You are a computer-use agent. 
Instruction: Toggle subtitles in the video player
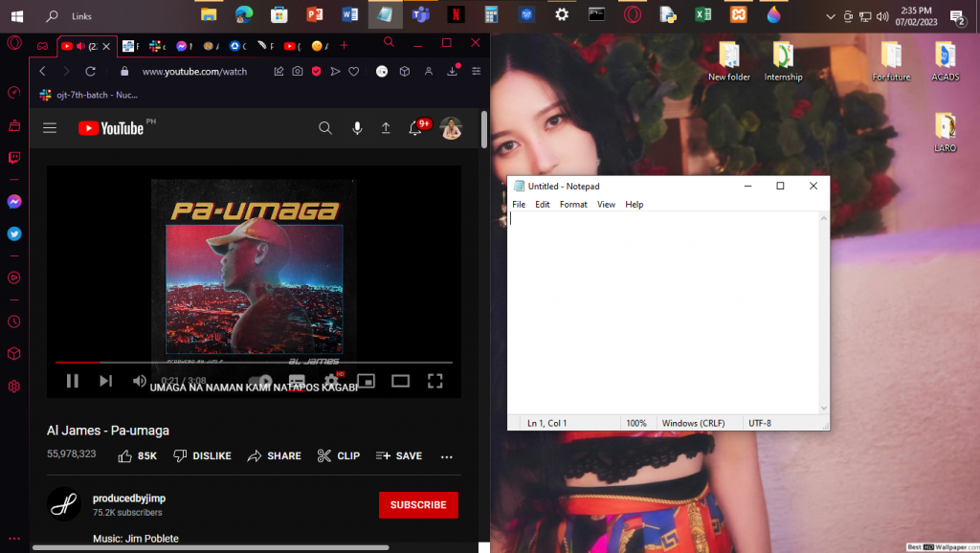(x=297, y=381)
